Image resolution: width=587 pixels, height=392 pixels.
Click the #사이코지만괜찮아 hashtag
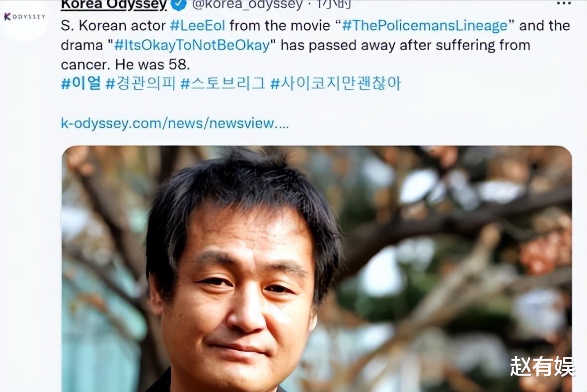click(335, 83)
